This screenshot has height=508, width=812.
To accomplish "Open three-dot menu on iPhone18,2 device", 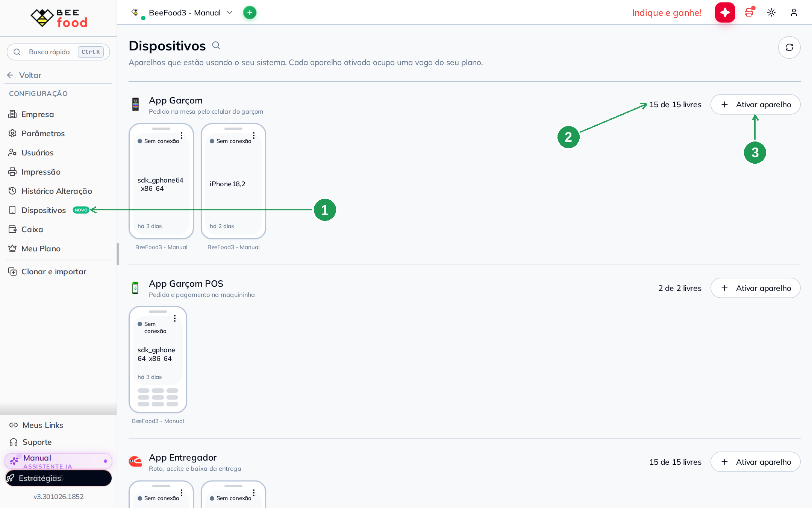I will [x=254, y=135].
